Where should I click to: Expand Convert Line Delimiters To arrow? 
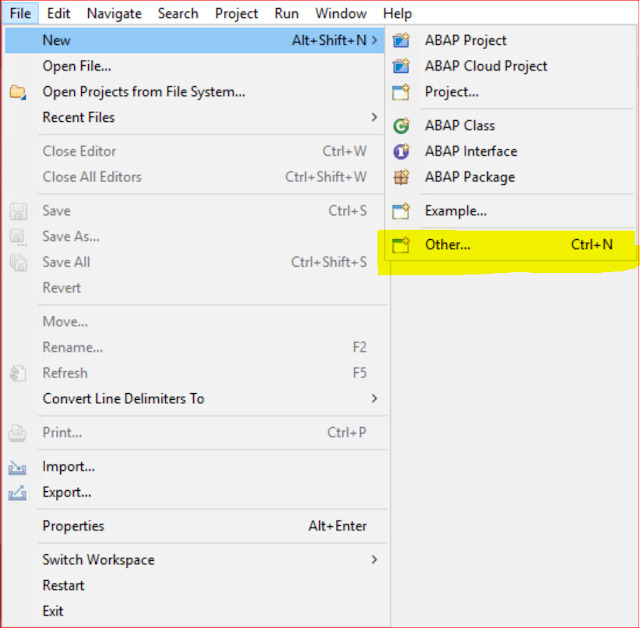(374, 398)
